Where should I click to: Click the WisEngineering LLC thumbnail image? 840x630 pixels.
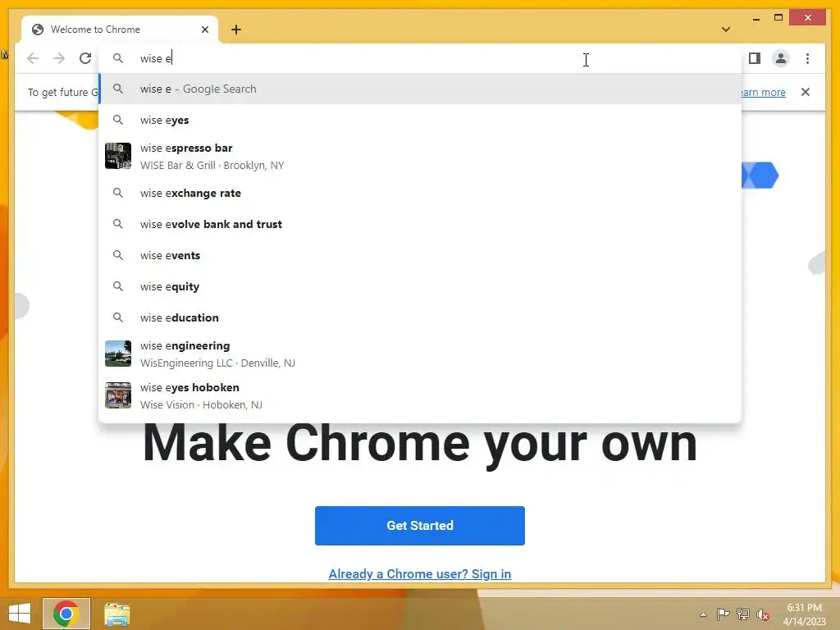pos(118,354)
